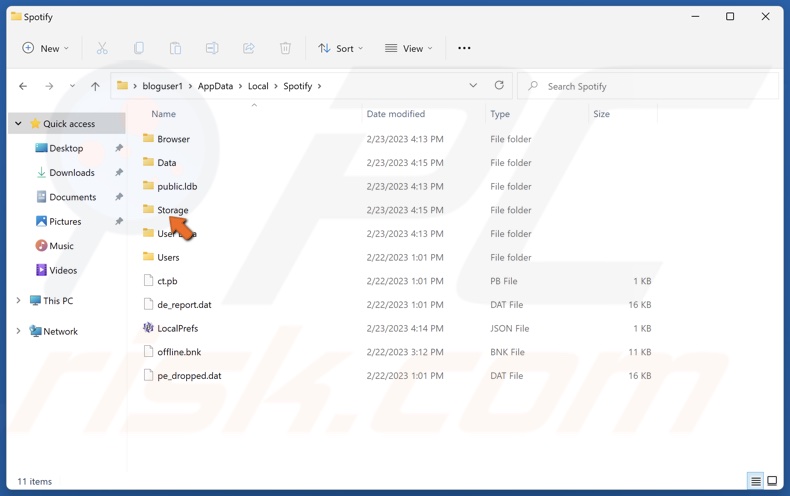Open Documents in the sidebar
This screenshot has height=496, width=790.
pos(72,197)
